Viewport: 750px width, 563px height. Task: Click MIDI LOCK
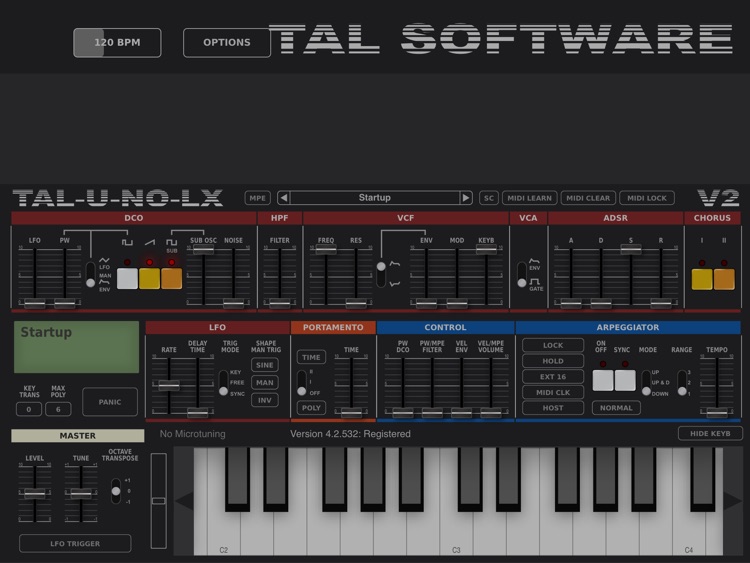647,198
